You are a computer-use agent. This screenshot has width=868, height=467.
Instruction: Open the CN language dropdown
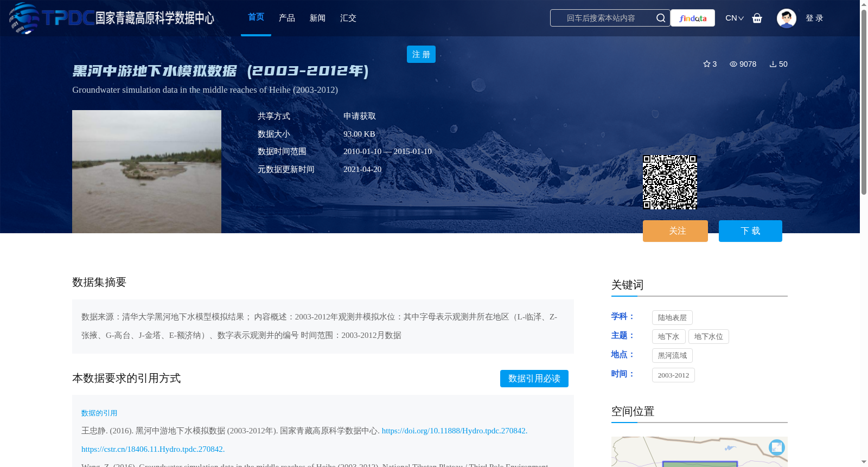735,18
